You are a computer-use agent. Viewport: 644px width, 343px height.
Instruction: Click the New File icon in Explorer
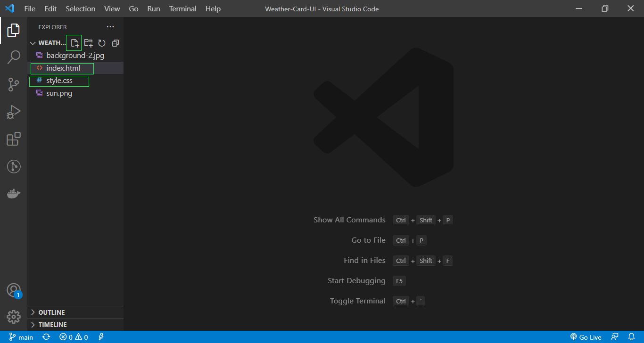(x=74, y=43)
